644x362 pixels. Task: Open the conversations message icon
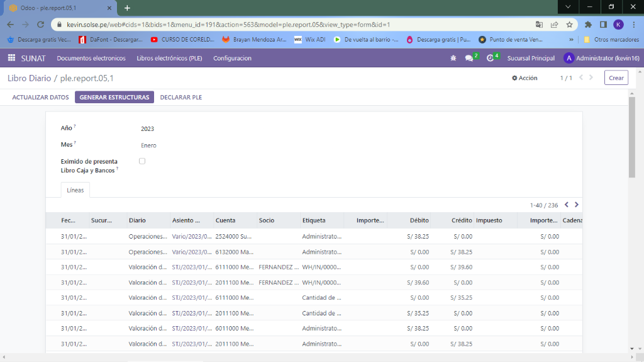(469, 58)
